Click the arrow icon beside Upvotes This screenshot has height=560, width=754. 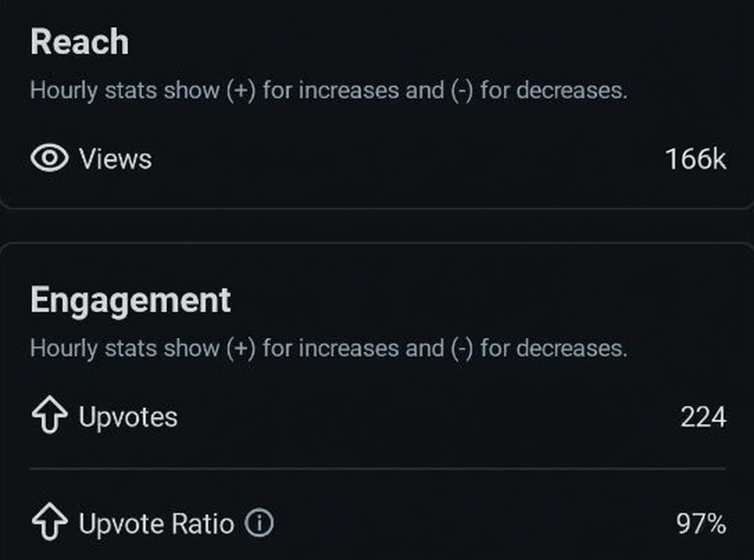(49, 417)
